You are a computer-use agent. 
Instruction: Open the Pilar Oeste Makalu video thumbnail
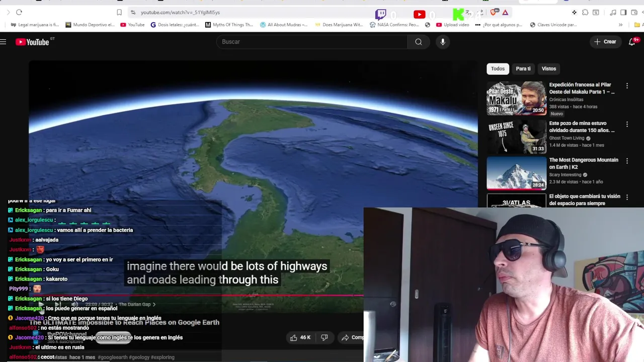pos(516,99)
